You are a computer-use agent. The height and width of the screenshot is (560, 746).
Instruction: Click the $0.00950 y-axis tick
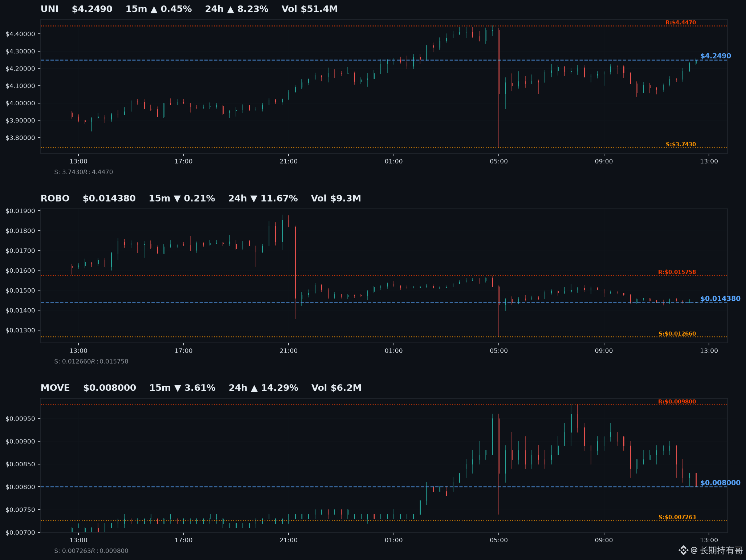pyautogui.click(x=20, y=419)
